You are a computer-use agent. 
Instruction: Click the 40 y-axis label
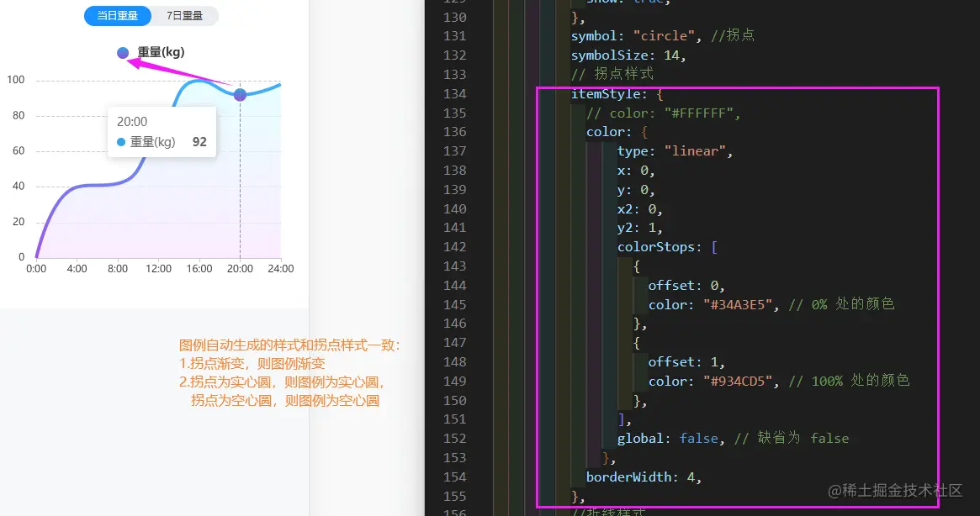19,187
